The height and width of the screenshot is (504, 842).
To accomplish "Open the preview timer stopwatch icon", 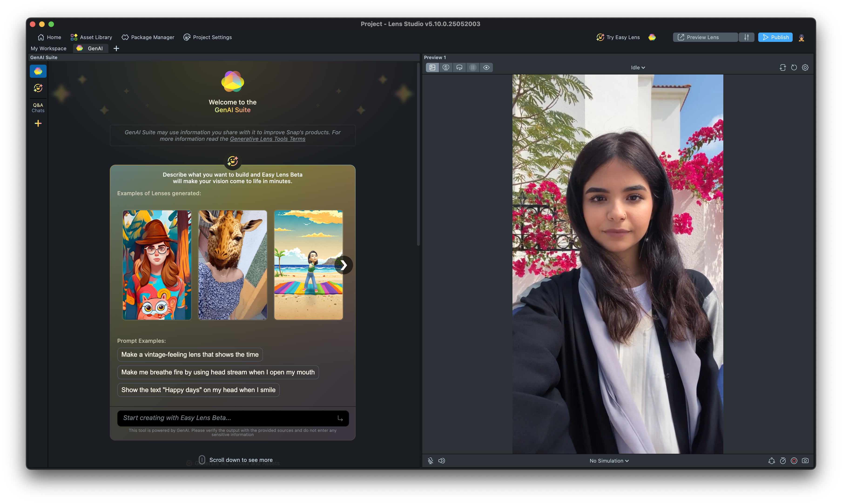I will coord(783,461).
